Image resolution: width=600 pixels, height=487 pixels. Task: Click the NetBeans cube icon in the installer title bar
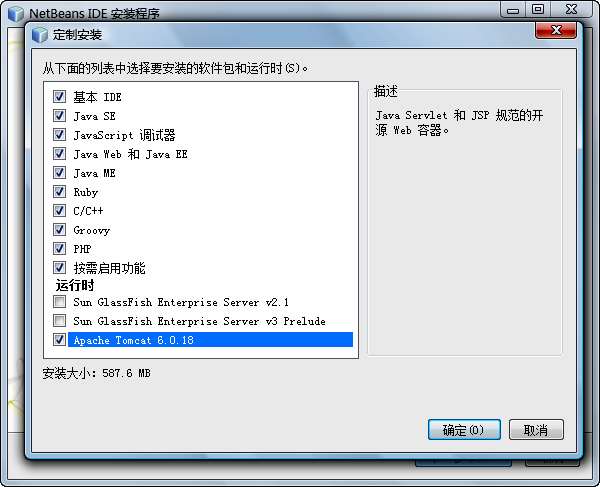pos(16,14)
